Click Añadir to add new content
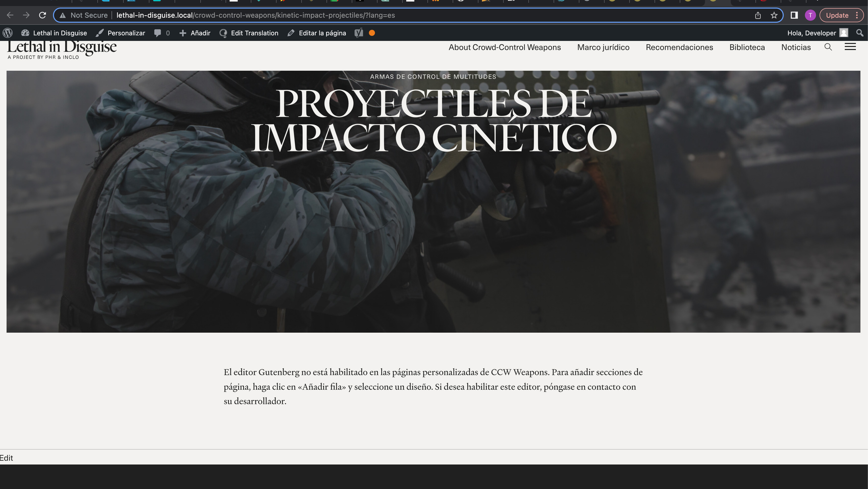The height and width of the screenshot is (489, 868). coord(195,33)
